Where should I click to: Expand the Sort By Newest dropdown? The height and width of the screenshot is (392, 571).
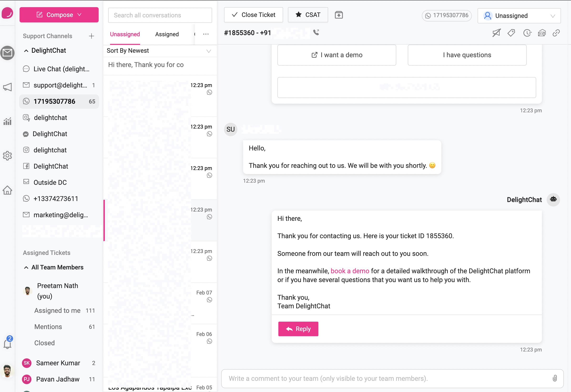160,51
